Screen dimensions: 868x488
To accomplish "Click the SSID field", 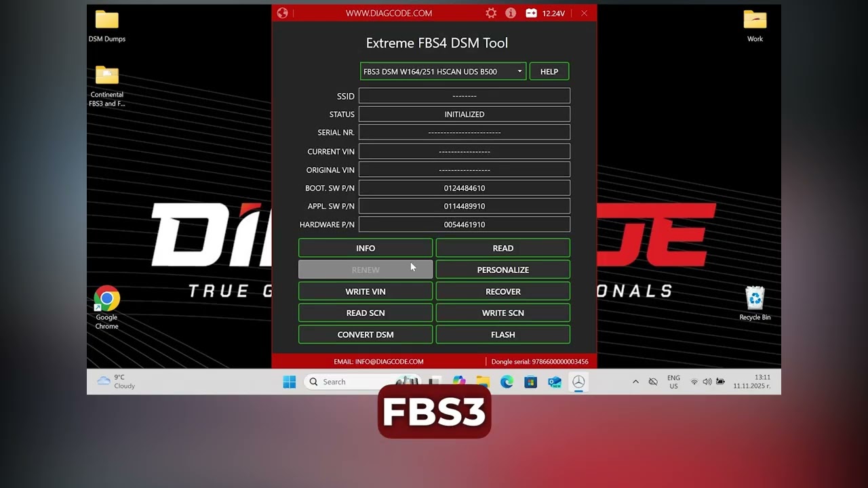I will (465, 96).
